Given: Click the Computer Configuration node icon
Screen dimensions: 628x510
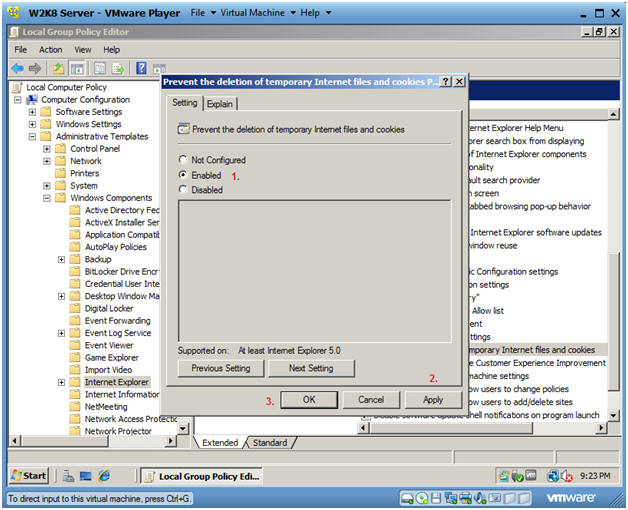Looking at the screenshot, I should click(32, 99).
